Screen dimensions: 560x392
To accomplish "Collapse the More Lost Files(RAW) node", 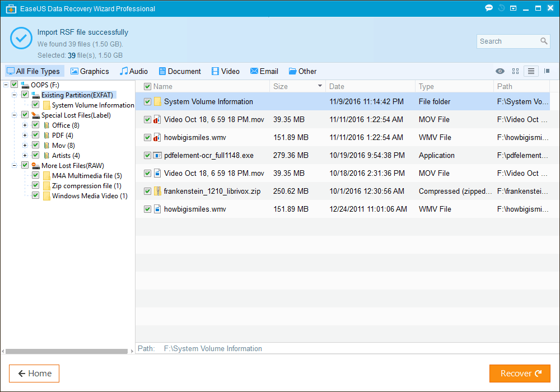I will [15, 166].
